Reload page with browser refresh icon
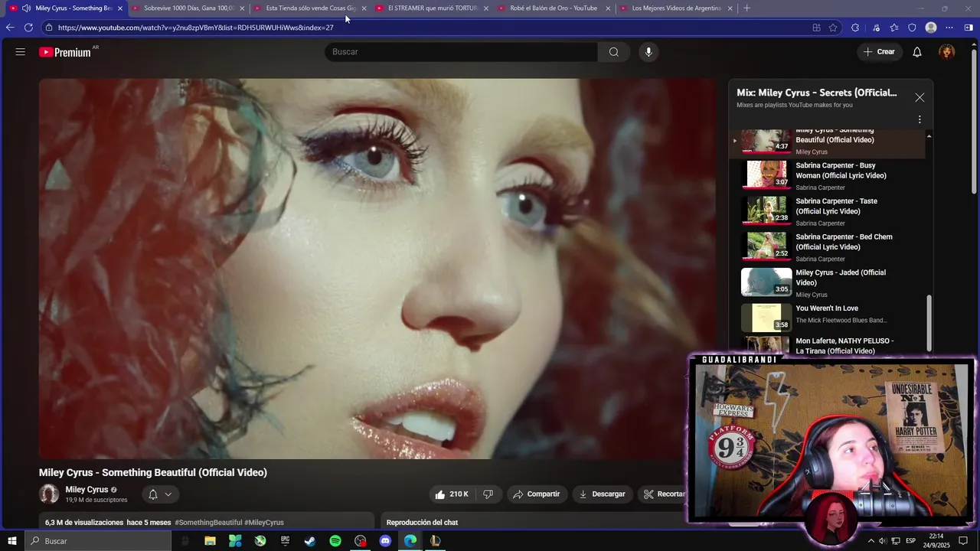Screen dimensions: 980x551 point(28,28)
